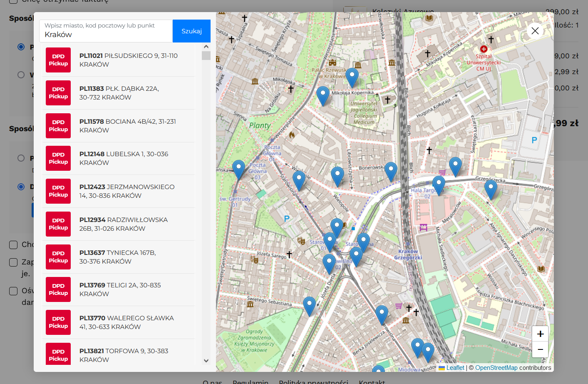Select the unselected 'W' delivery radio in background
This screenshot has width=588, height=384.
(x=21, y=75)
